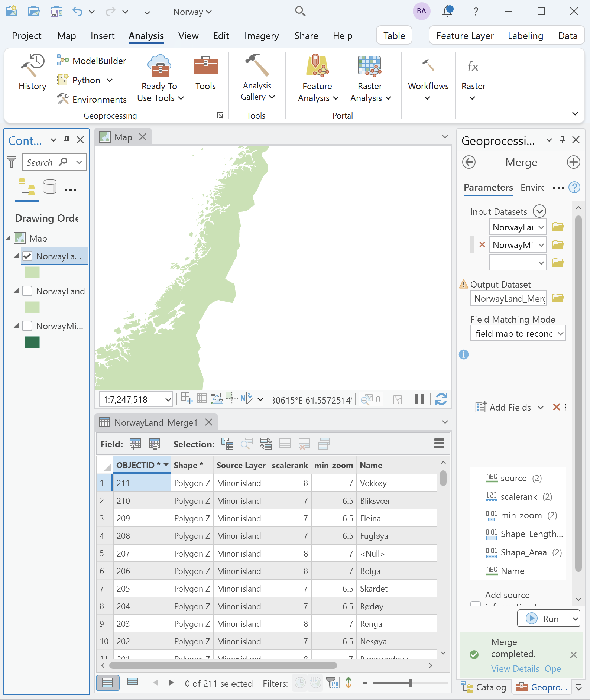Pin the Geoprocessing pane

tap(562, 140)
